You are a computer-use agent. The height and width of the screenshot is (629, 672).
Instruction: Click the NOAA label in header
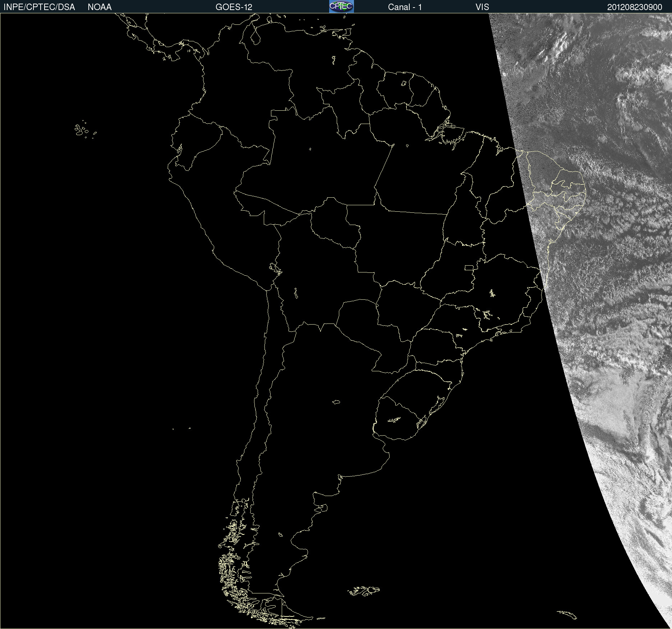click(100, 7)
